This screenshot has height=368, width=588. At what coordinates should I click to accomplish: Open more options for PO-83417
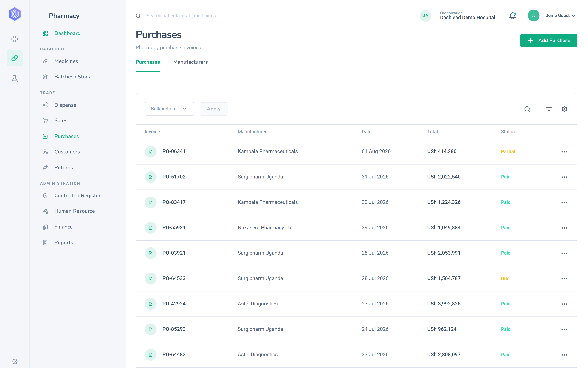[564, 203]
